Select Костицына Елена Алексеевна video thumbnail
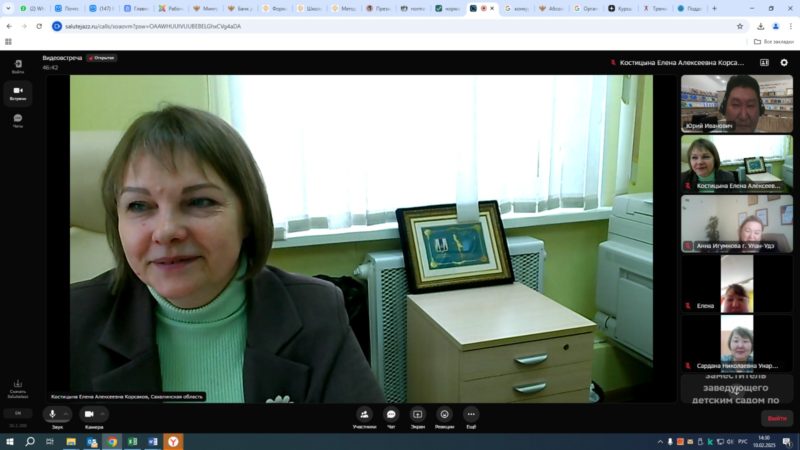Viewport: 800px width, 450px height. pyautogui.click(x=737, y=164)
